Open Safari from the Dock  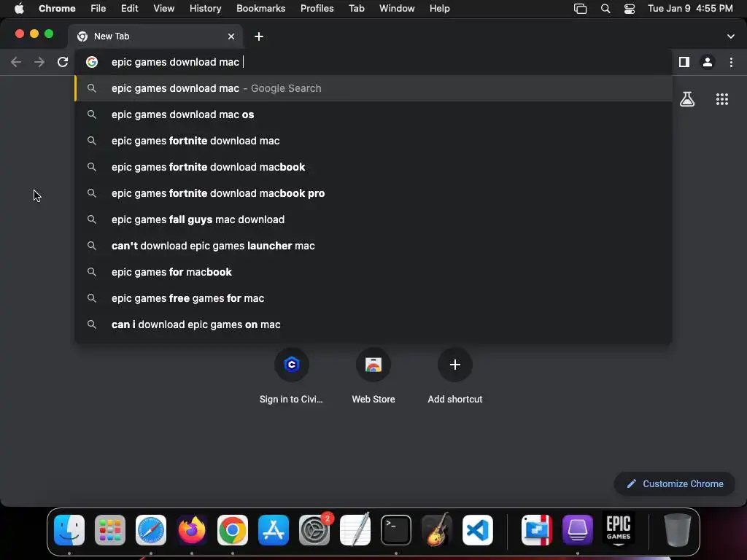(151, 530)
